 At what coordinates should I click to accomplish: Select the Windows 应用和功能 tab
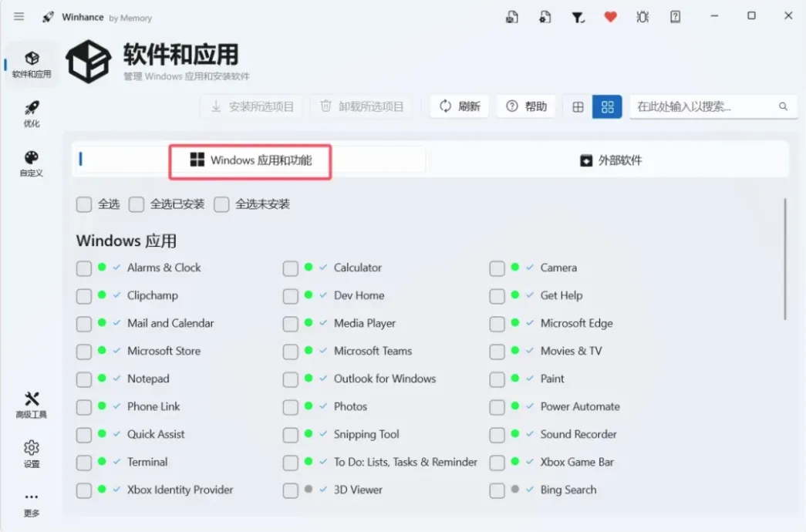pos(251,160)
